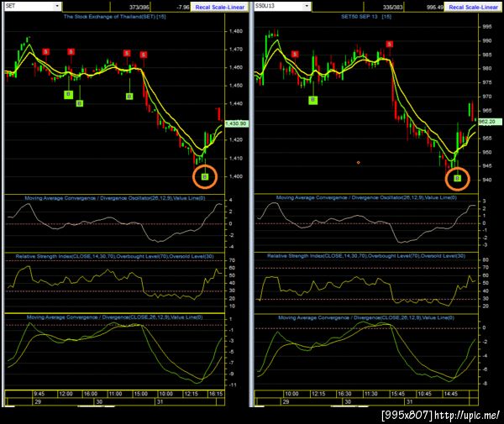Click the 962.20 current price label
Viewport: 504px width, 424px height.
(490, 122)
